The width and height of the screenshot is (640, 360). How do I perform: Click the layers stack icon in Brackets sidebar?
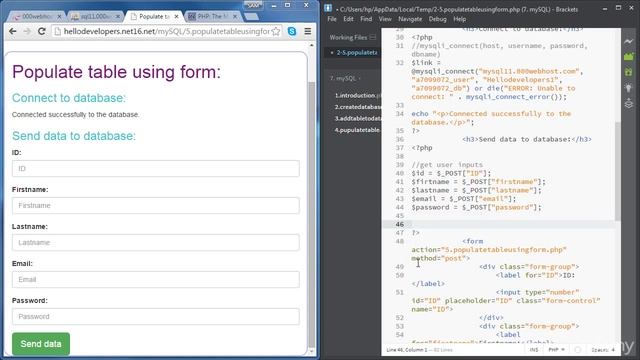[x=629, y=103]
